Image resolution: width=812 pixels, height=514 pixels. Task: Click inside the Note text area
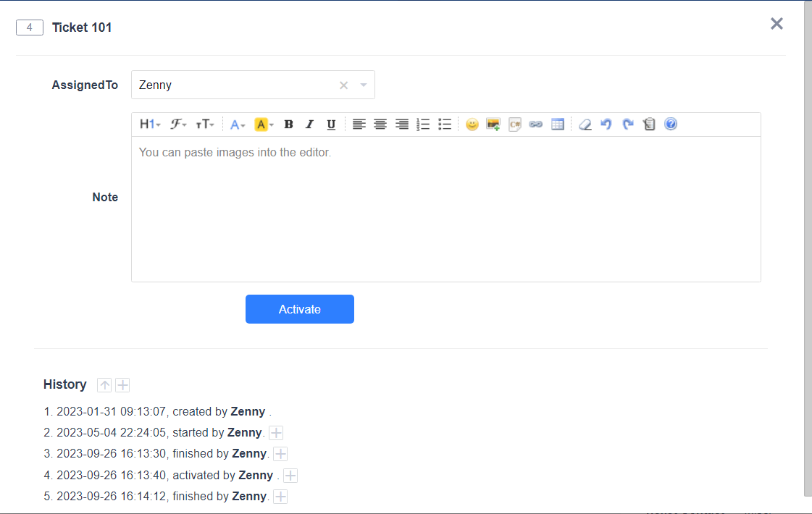(445, 210)
